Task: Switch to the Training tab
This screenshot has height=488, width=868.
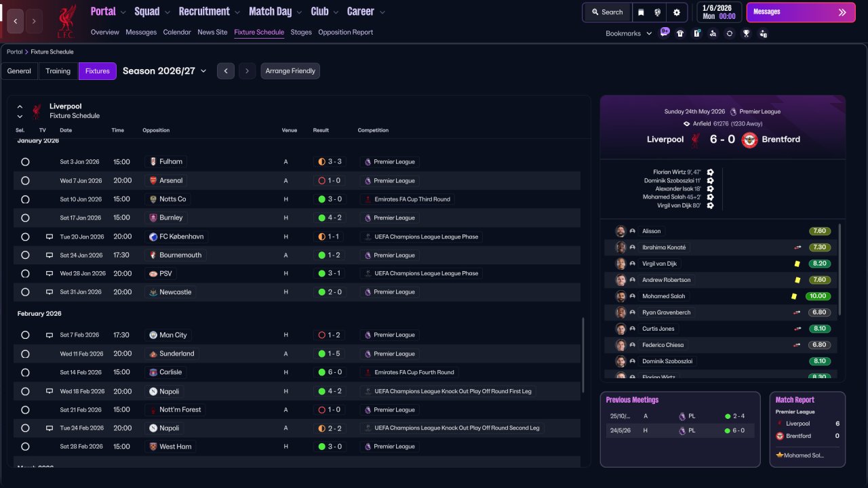Action: pyautogui.click(x=58, y=71)
